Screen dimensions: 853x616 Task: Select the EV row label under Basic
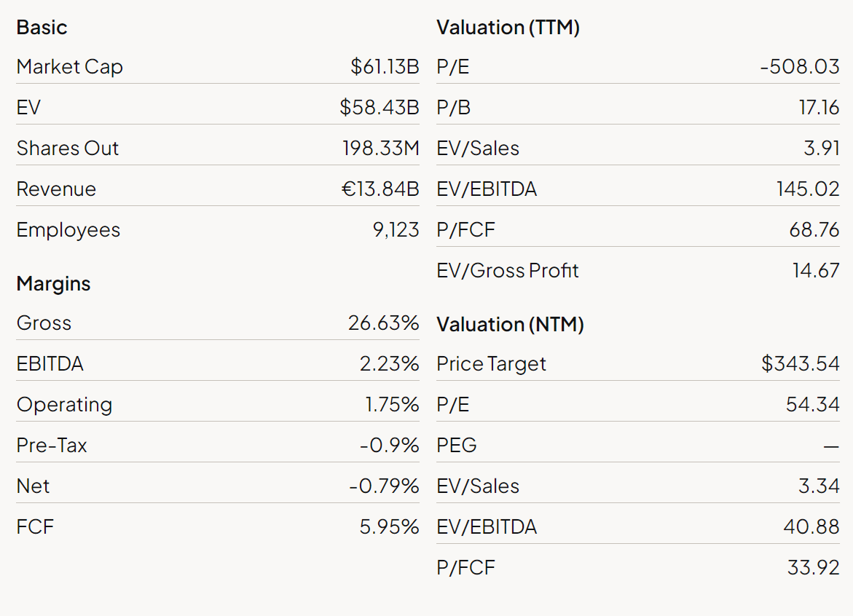[28, 108]
